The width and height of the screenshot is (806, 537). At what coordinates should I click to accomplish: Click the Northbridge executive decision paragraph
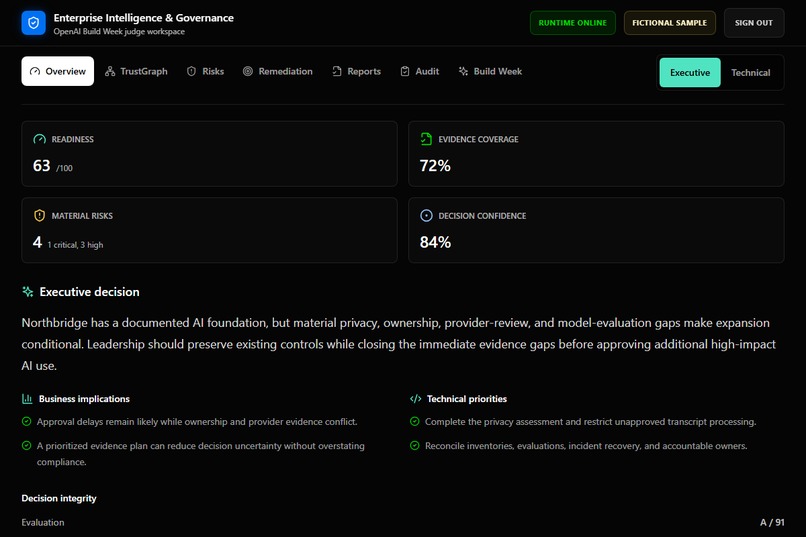pyautogui.click(x=399, y=344)
